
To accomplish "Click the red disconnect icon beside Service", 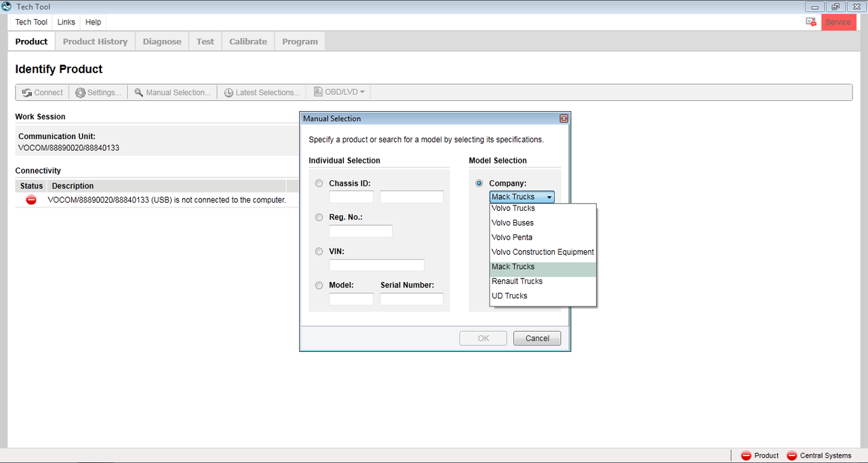I will point(811,22).
